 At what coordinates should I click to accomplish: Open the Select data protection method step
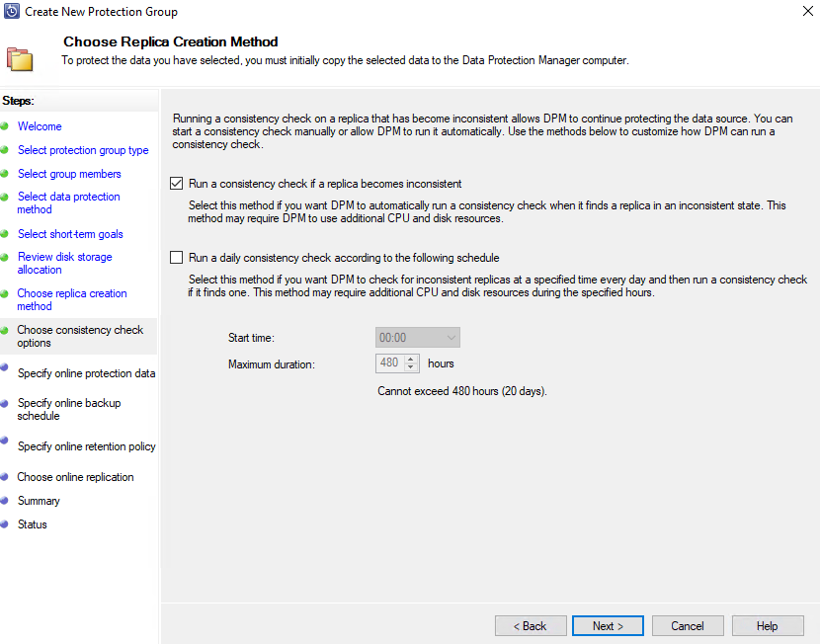[x=68, y=202]
